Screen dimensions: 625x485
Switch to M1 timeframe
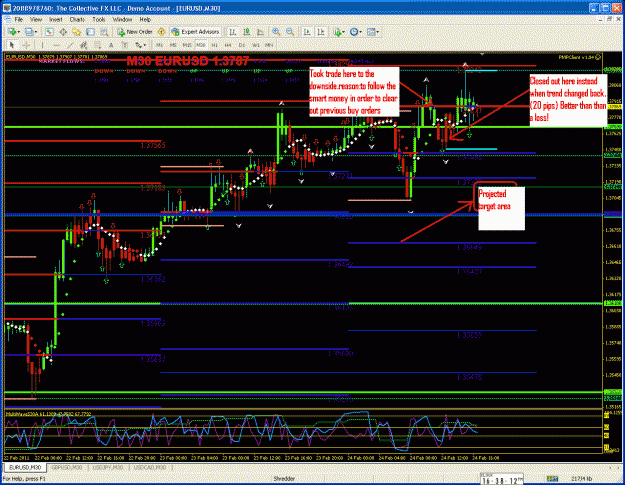point(159,45)
